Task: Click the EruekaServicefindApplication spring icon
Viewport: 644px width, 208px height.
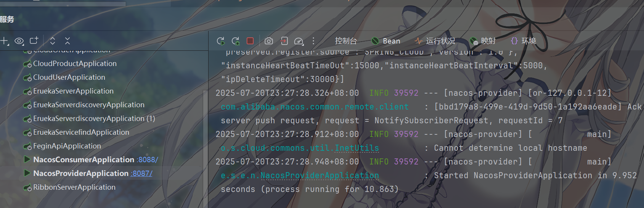Action: coord(27,133)
